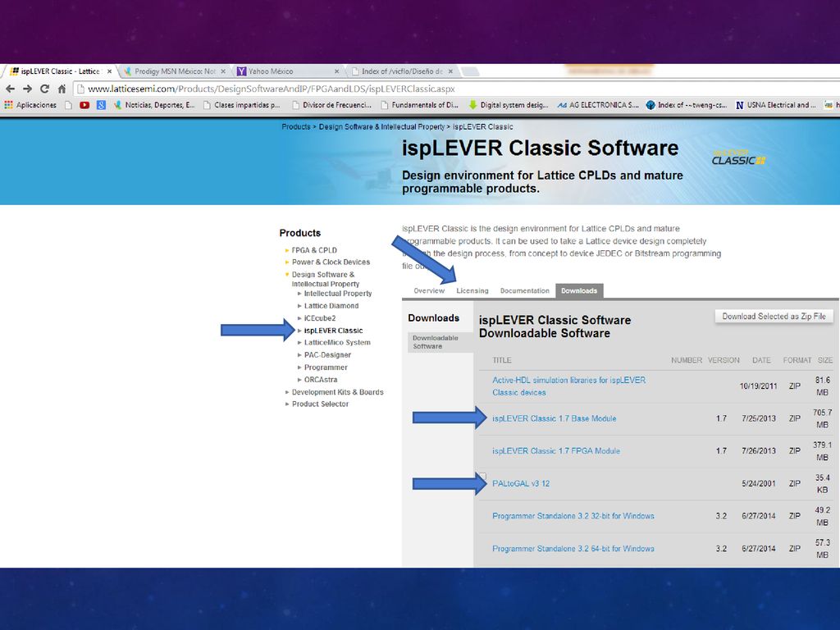Image resolution: width=840 pixels, height=630 pixels.
Task: Select Downloadable Software in the Downloads panel
Action: click(x=440, y=342)
